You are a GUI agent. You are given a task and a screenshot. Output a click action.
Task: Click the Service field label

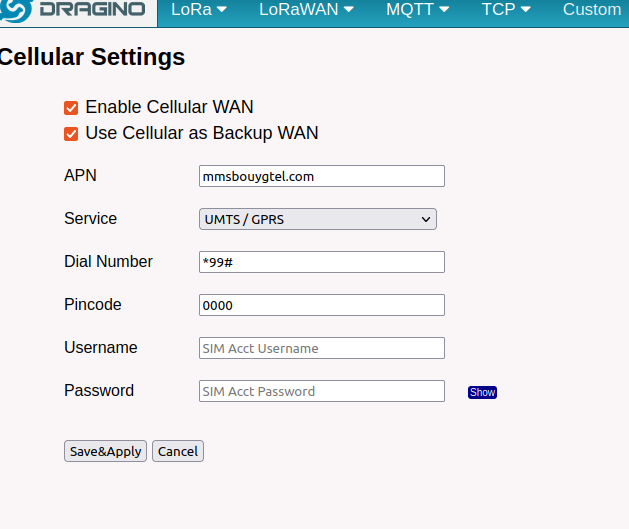click(90, 219)
